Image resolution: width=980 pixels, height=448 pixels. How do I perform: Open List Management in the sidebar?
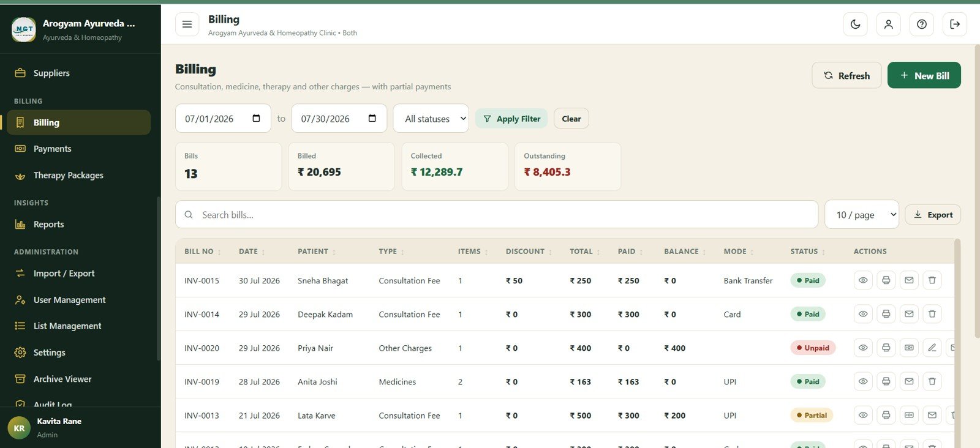78,326
